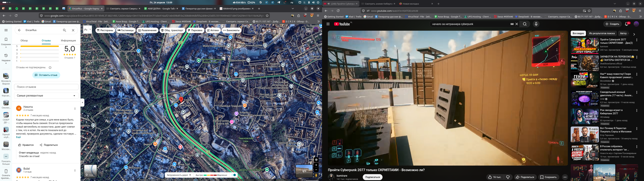Bookmark the Google Maps page with star
The height and width of the screenshot is (181, 644).
(x=267, y=15)
